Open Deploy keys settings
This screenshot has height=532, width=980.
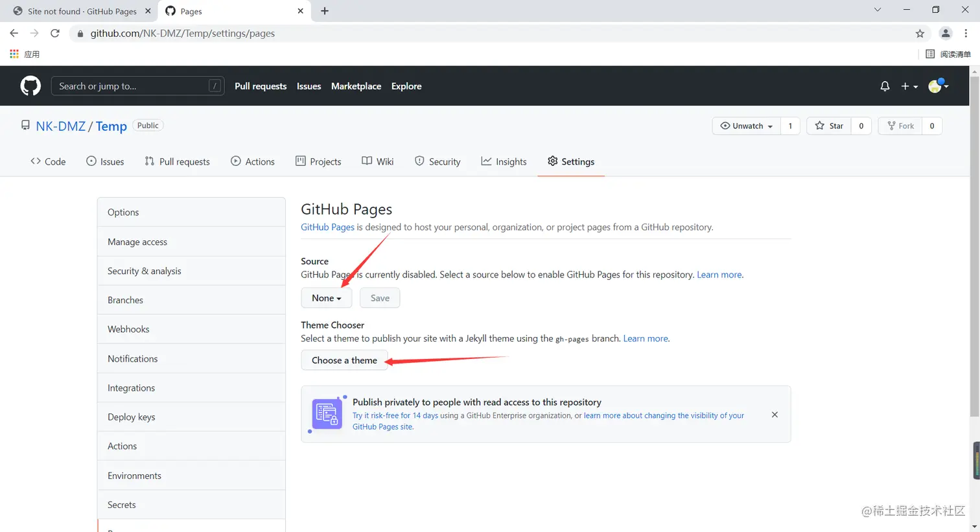point(191,417)
